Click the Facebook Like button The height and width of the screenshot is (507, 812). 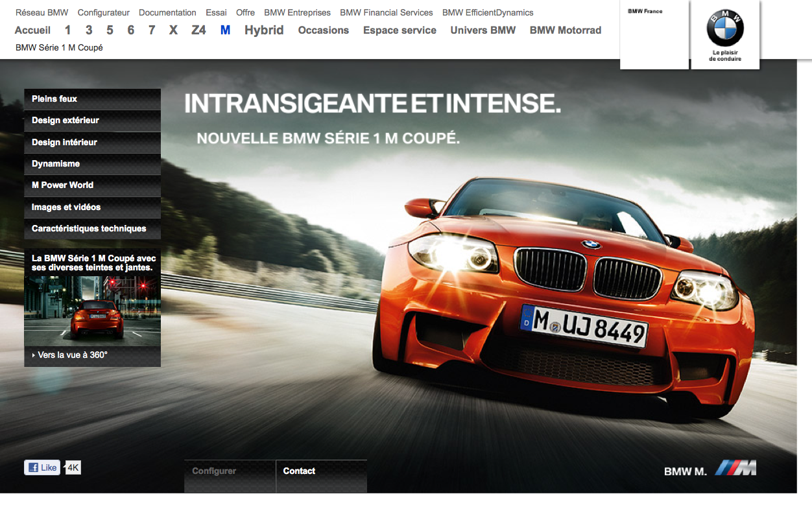pyautogui.click(x=42, y=467)
